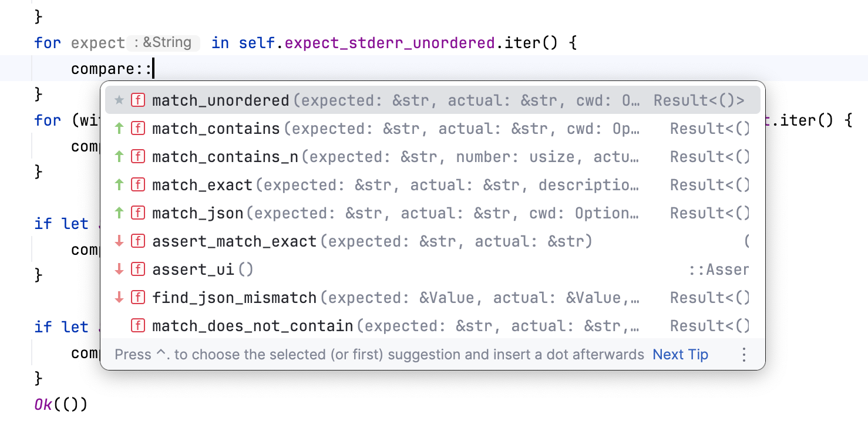Viewport: 868px width, 421px height.
Task: Click the green up arrow beside match_contains_n
Action: (119, 157)
